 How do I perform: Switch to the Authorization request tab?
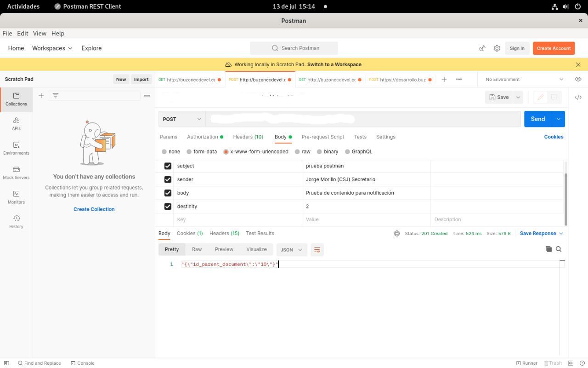pos(205,137)
